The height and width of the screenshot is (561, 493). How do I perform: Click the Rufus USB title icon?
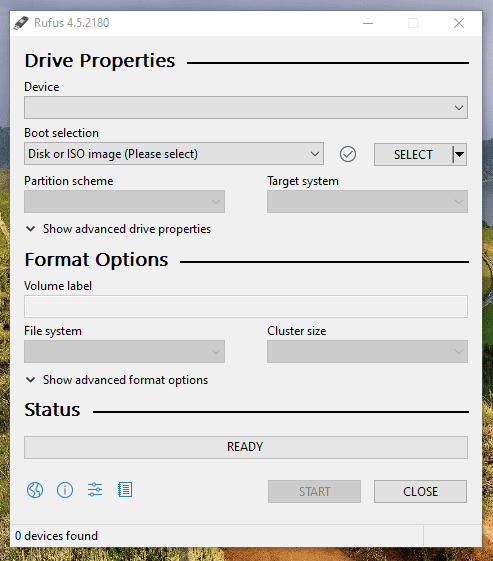(x=21, y=23)
